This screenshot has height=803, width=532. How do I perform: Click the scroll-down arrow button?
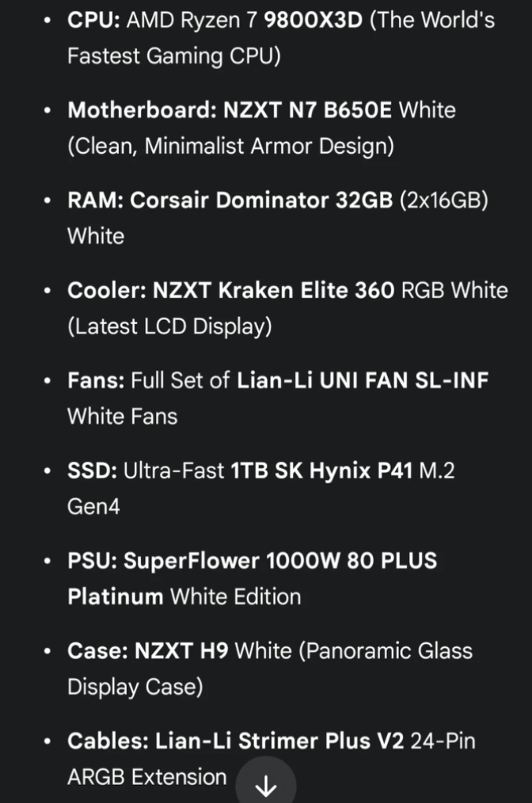click(x=266, y=784)
